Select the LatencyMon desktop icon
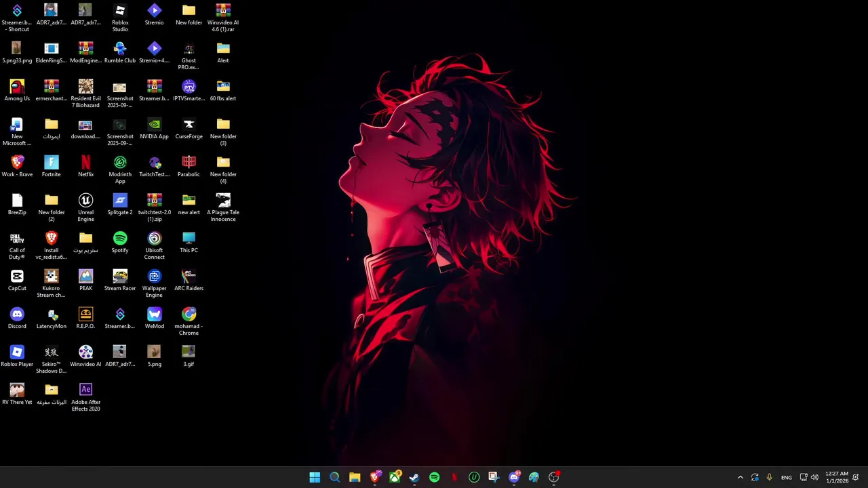868x488 pixels. coord(52,318)
